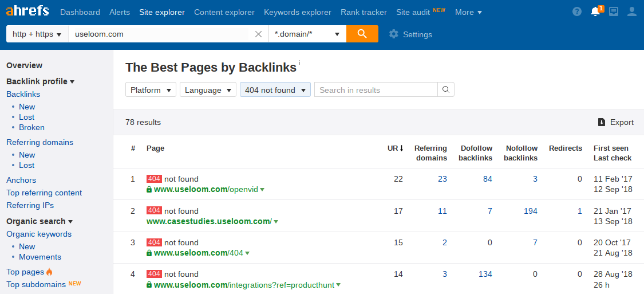Click the fire icon next to Top pages
The height and width of the screenshot is (294, 644).
(x=49, y=272)
